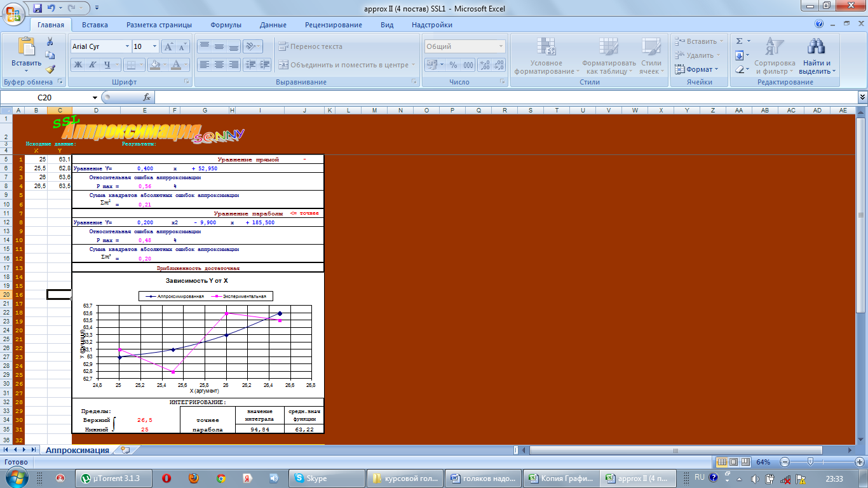This screenshot has height=488, width=868.
Task: Decrease cell indent
Action: coord(250,64)
